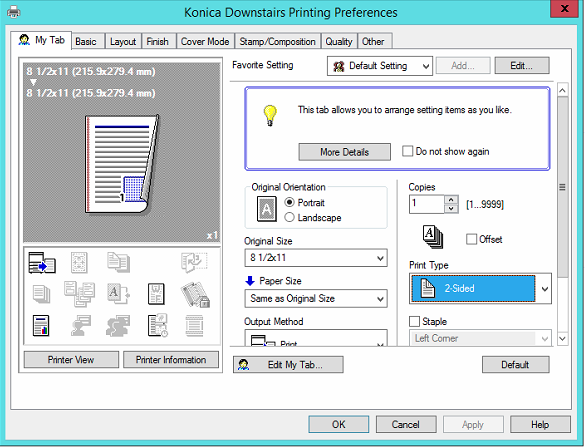Click the settings panel scroll down arrow
The width and height of the screenshot is (585, 447).
(x=563, y=338)
